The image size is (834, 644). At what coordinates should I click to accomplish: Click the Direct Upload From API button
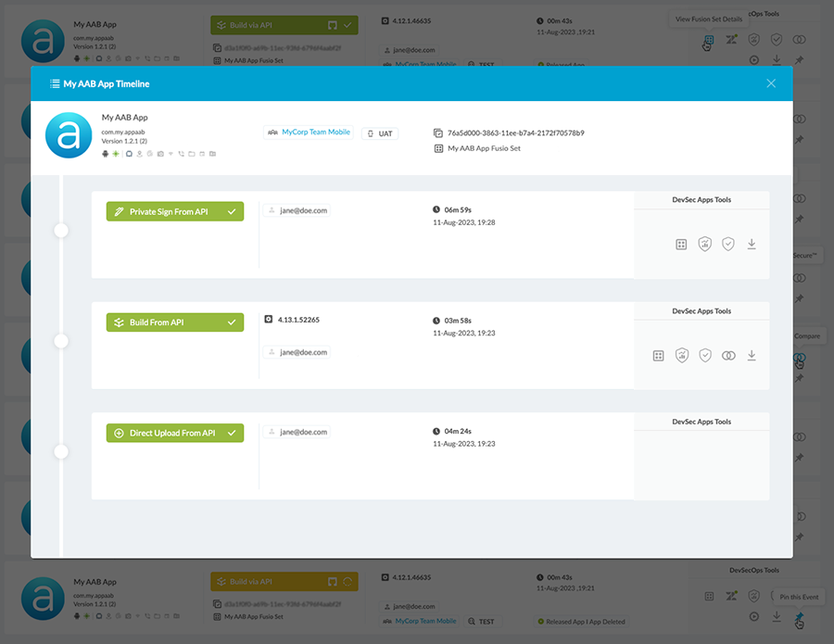tap(174, 433)
